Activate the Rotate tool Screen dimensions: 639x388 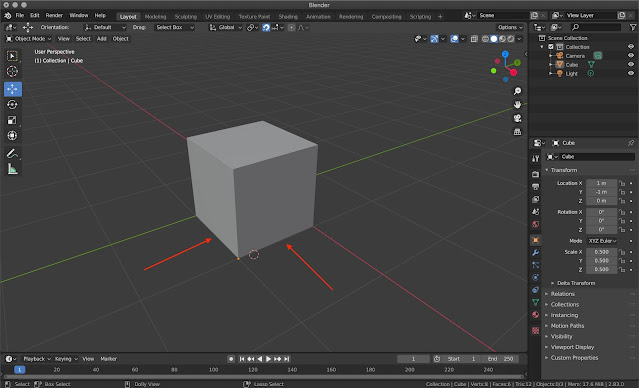coord(12,105)
